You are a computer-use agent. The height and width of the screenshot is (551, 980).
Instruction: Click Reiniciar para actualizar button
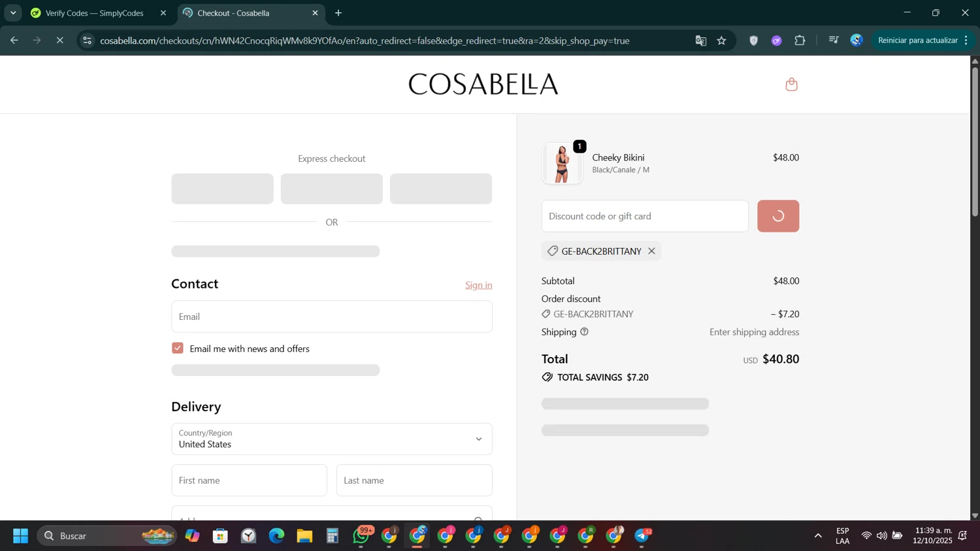pyautogui.click(x=917, y=40)
